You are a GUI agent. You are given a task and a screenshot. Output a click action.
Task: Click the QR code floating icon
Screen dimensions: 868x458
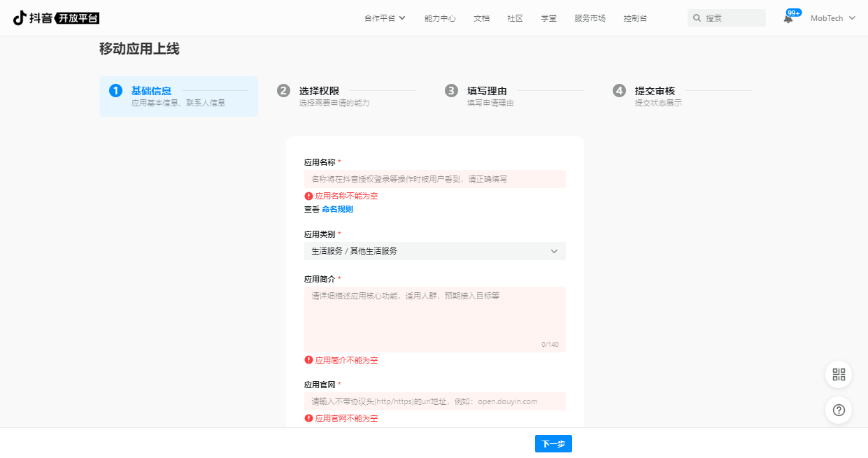[x=839, y=375]
